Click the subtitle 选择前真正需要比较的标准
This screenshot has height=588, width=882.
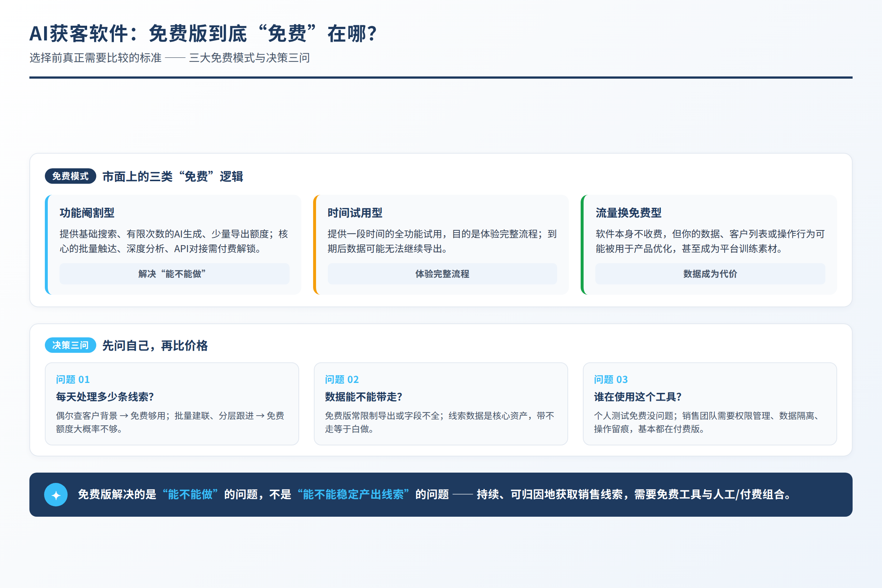(x=96, y=58)
